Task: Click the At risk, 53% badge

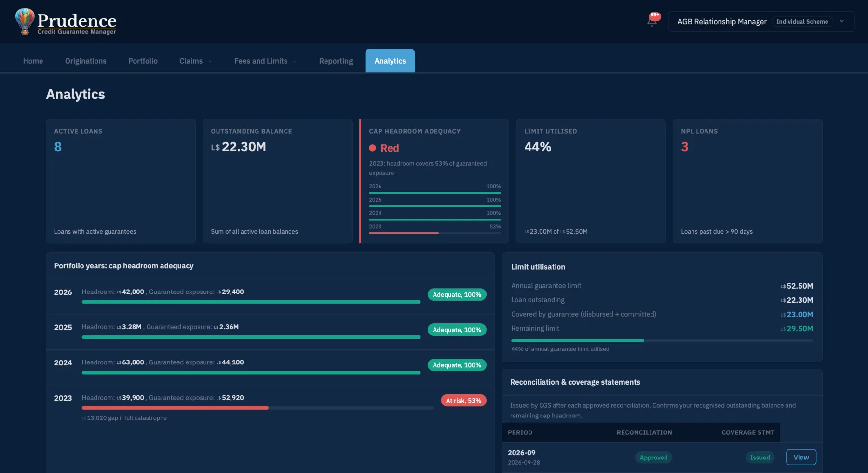Action: coord(463,400)
